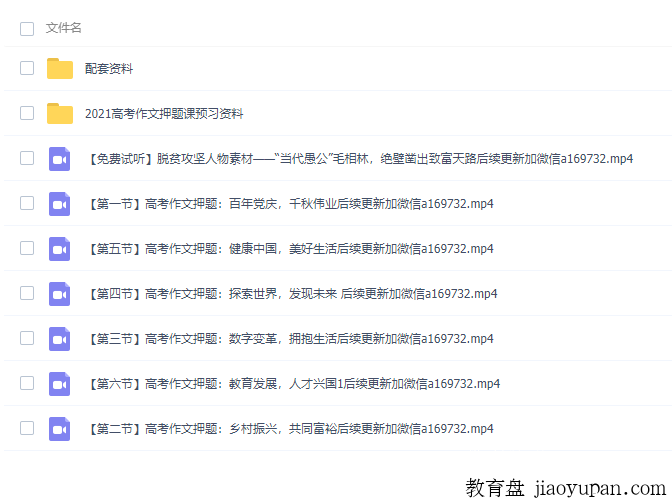Select checkbox for 第一节 百年党庆 video
Screen dimensions: 672x503
point(27,204)
